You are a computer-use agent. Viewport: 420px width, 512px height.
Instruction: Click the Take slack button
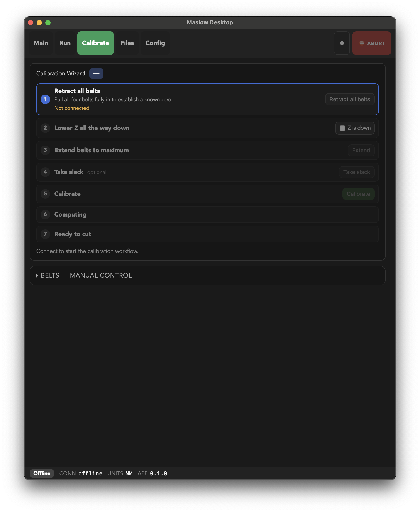pyautogui.click(x=357, y=172)
